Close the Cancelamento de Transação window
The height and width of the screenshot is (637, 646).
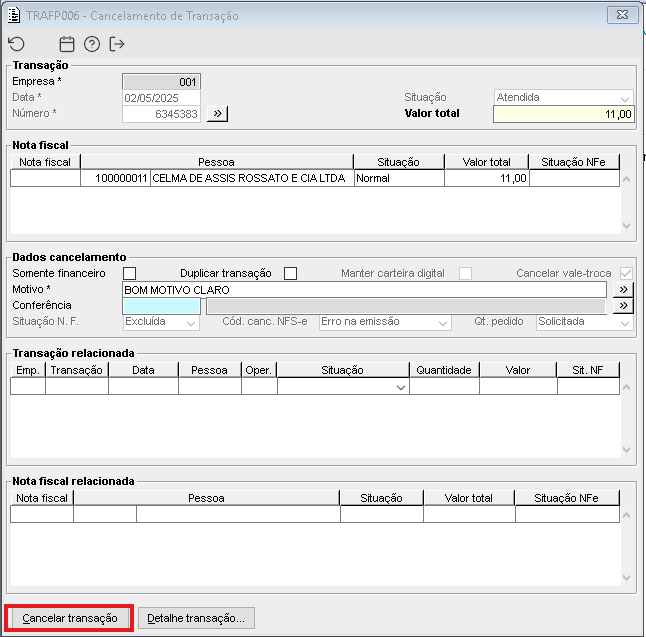click(x=621, y=14)
